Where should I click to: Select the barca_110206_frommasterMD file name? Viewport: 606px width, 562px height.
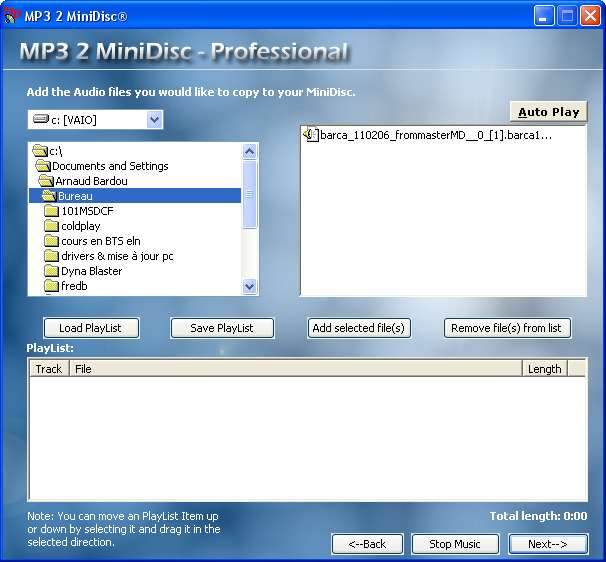click(x=436, y=135)
